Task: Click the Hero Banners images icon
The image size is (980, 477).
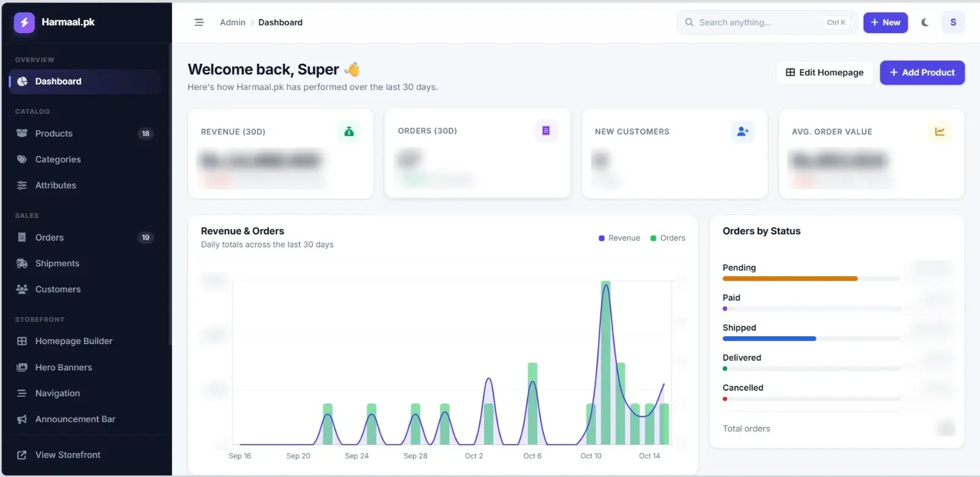Action: point(22,367)
